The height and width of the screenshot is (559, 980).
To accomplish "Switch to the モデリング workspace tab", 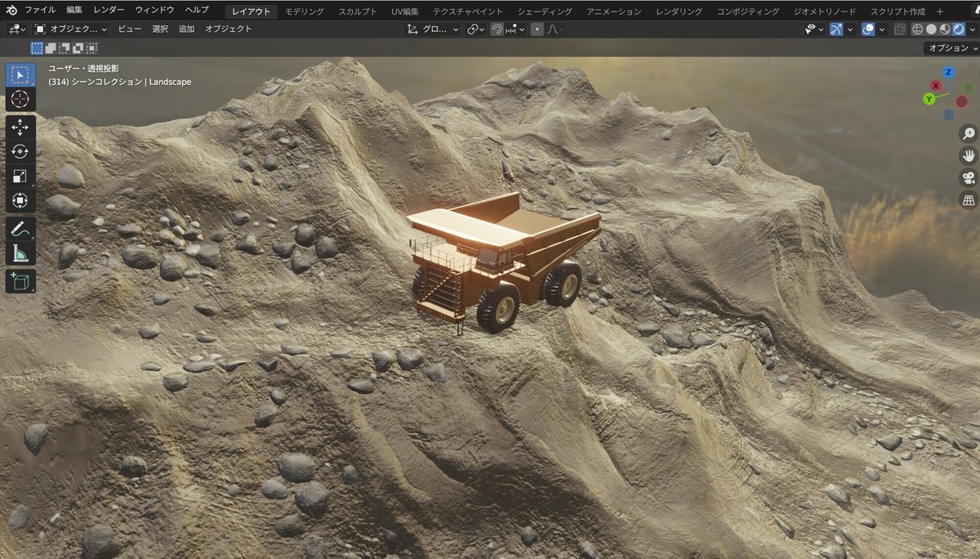I will [x=305, y=11].
